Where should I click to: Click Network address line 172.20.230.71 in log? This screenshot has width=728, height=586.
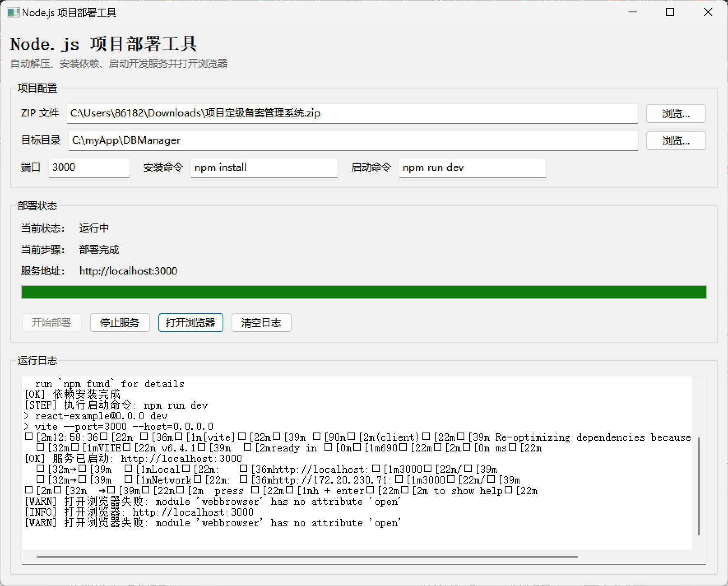point(278,480)
